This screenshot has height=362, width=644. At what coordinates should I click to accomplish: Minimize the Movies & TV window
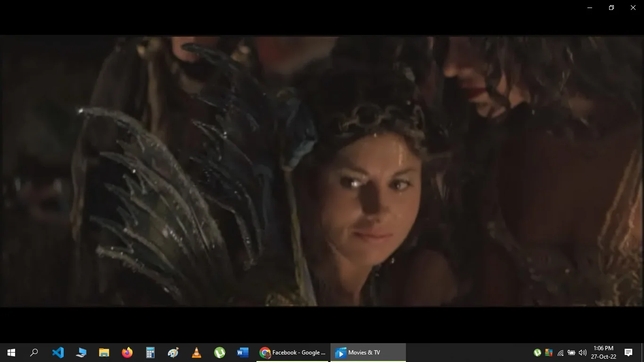590,8
